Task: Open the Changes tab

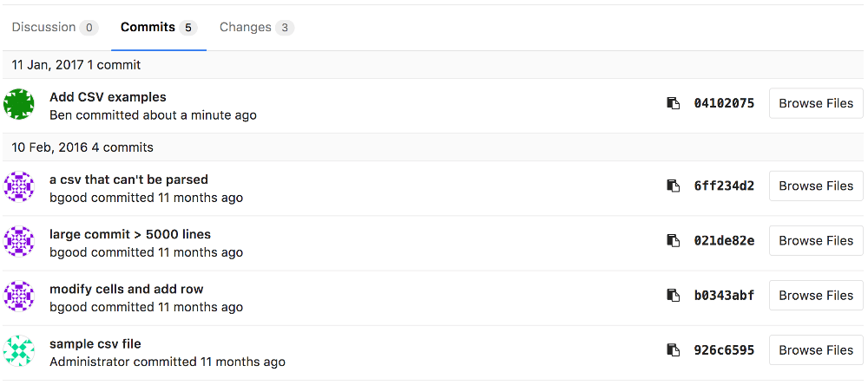Action: pyautogui.click(x=256, y=28)
